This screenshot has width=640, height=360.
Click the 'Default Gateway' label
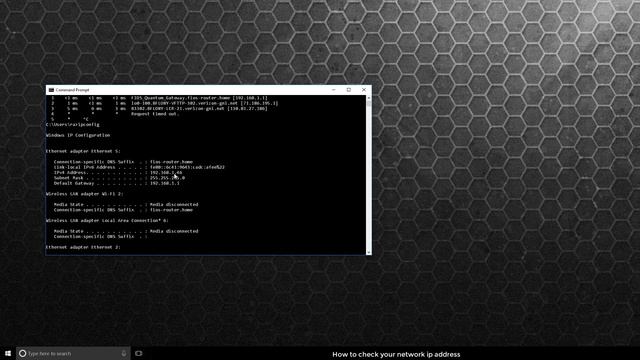[74, 183]
